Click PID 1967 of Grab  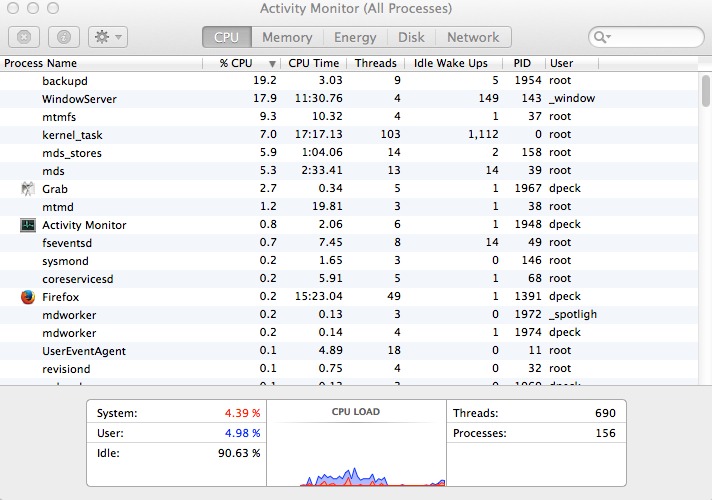(x=528, y=188)
